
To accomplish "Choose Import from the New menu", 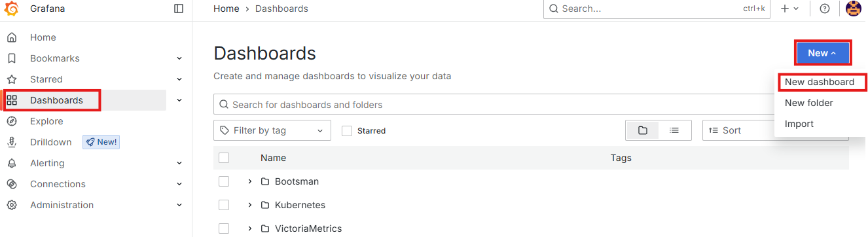I will point(799,124).
